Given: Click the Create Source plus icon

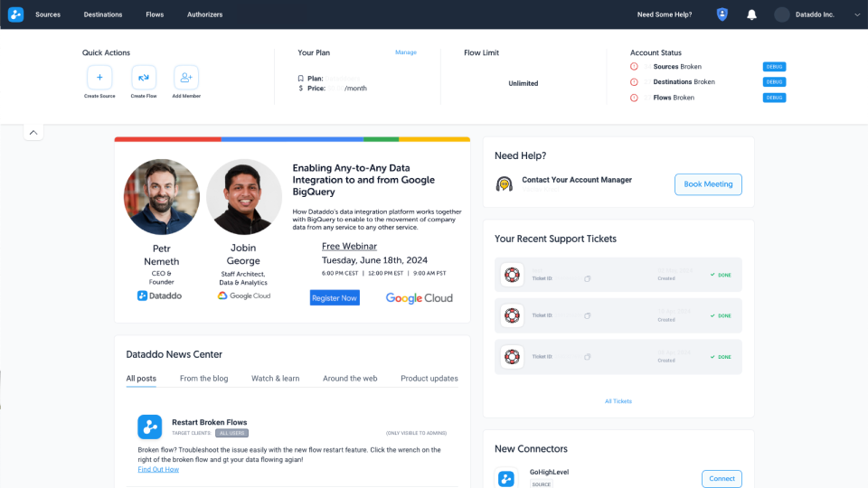Looking at the screenshot, I should tap(99, 78).
